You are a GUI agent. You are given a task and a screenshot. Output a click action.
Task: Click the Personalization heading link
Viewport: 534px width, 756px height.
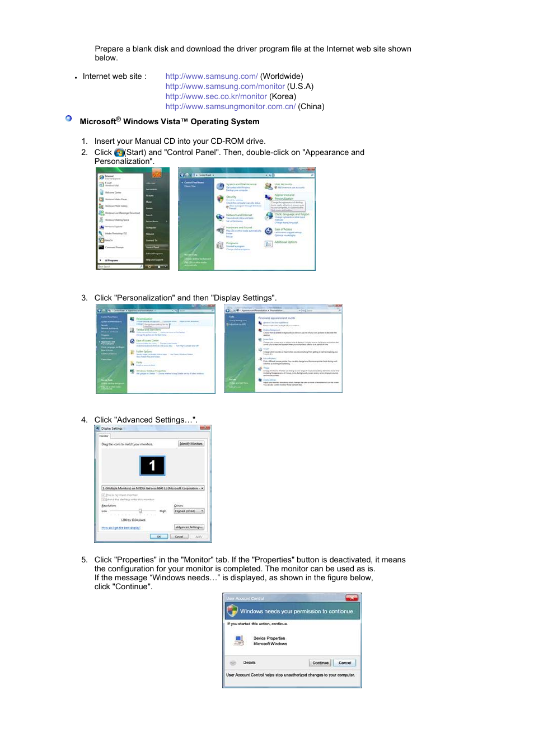[144, 319]
